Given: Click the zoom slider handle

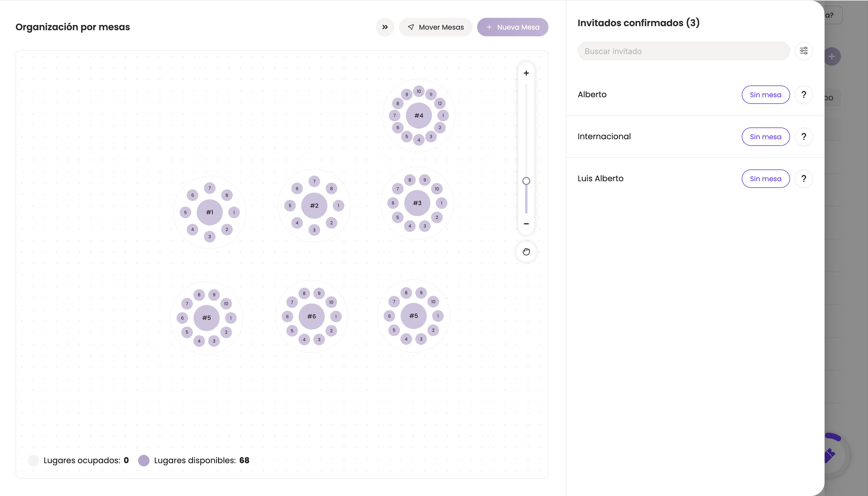Looking at the screenshot, I should [x=526, y=181].
